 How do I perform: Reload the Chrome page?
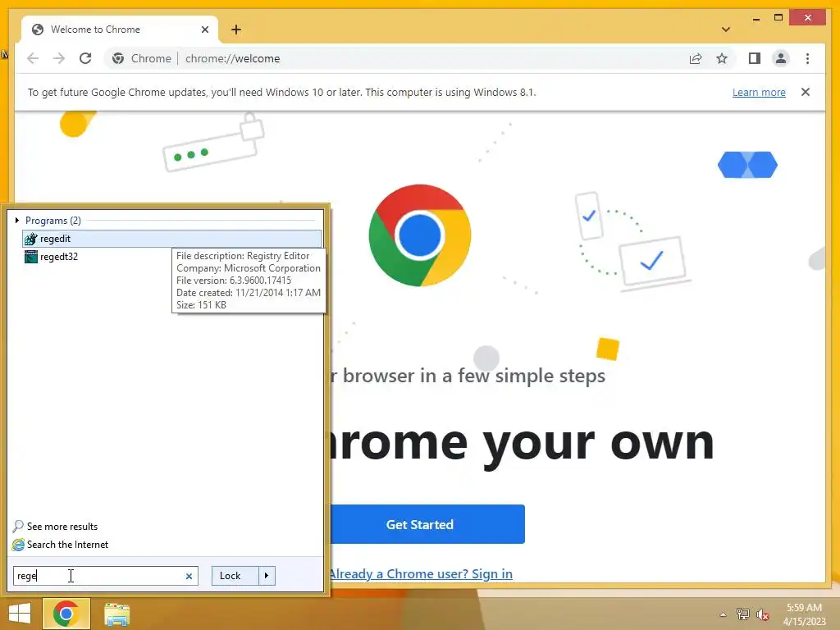pyautogui.click(x=85, y=58)
